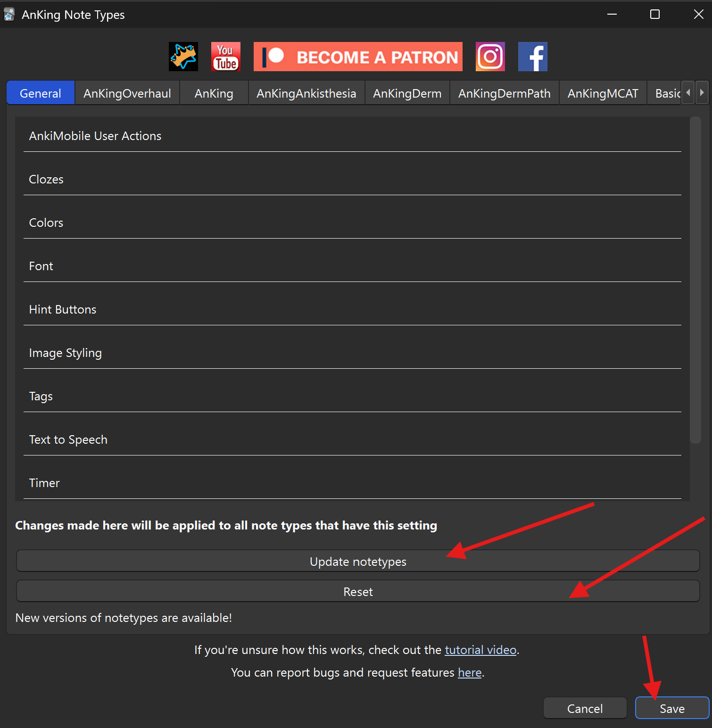
Task: Open the tutorial video link
Action: tap(480, 650)
